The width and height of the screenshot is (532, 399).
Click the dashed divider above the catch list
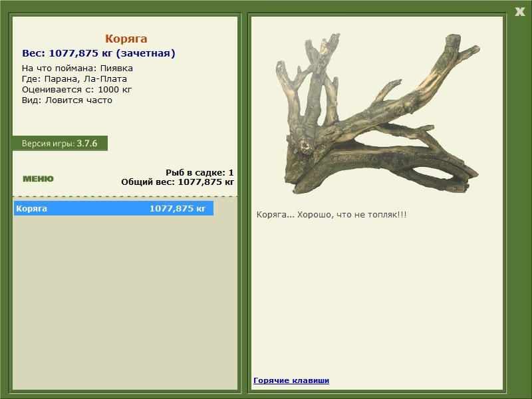point(125,196)
